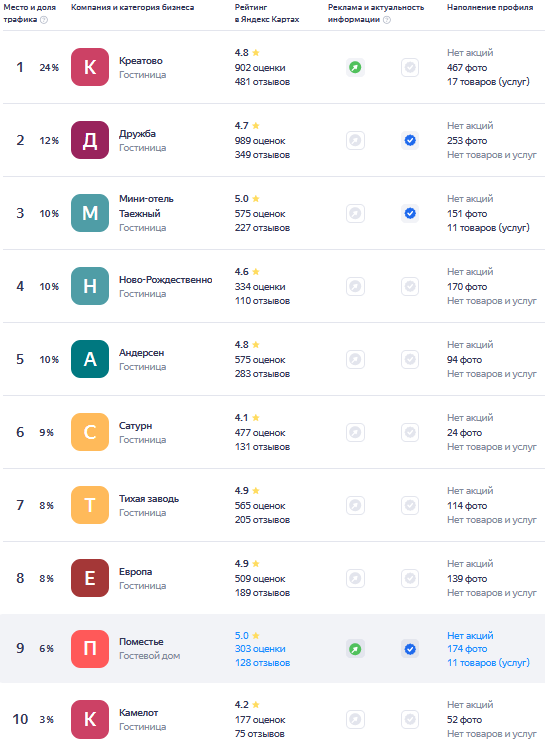This screenshot has height=755, width=545.
Task: Click the gray advertising icon for Камелот
Action: tap(355, 719)
